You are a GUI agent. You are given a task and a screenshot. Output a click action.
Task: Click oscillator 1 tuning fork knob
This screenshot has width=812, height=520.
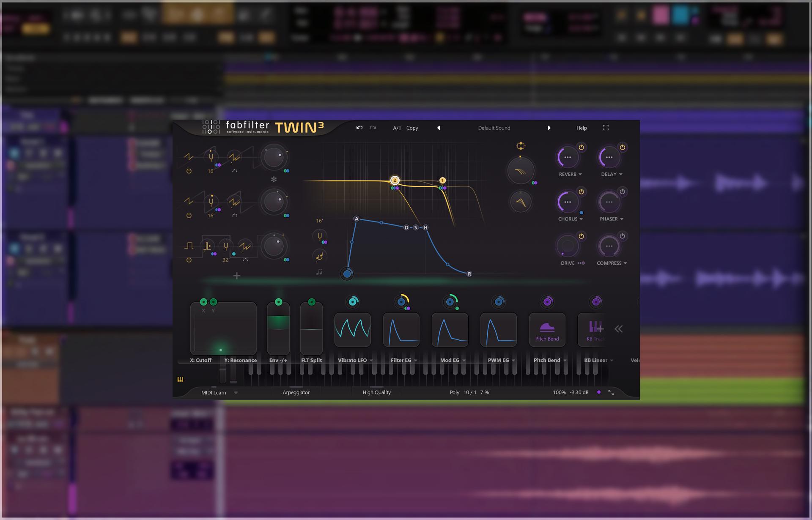211,157
